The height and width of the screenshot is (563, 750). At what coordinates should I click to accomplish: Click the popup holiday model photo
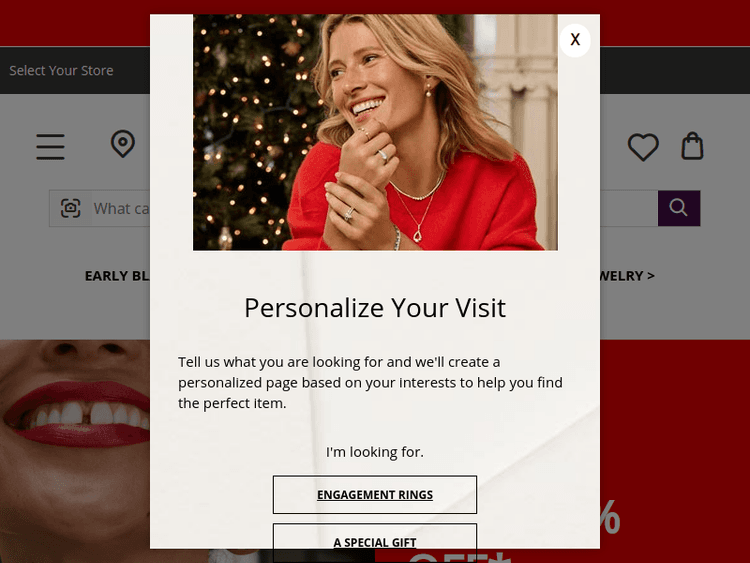[x=375, y=132]
